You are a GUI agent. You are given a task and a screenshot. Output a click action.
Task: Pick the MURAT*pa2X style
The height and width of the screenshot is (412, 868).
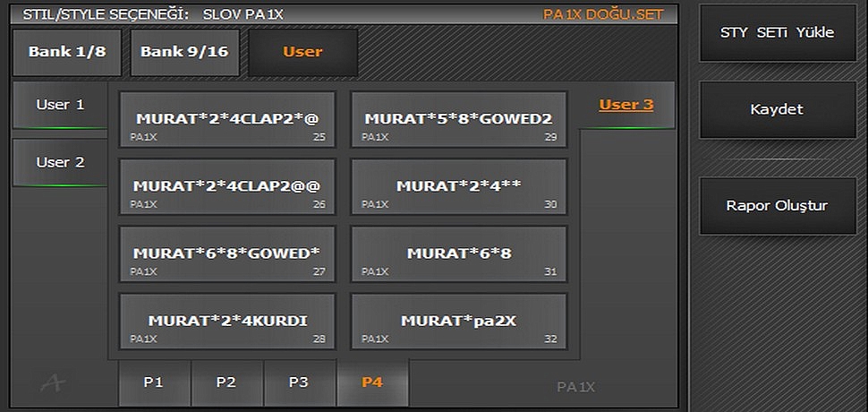click(458, 322)
